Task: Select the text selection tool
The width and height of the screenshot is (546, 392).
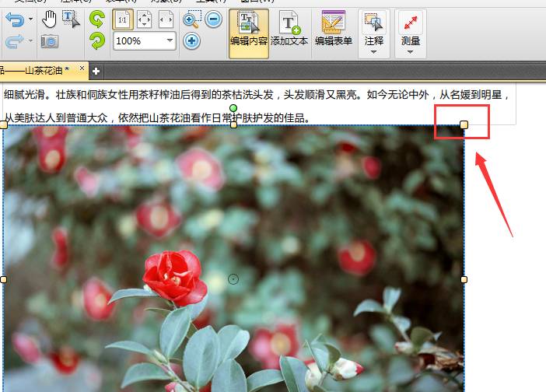Action: [x=71, y=19]
